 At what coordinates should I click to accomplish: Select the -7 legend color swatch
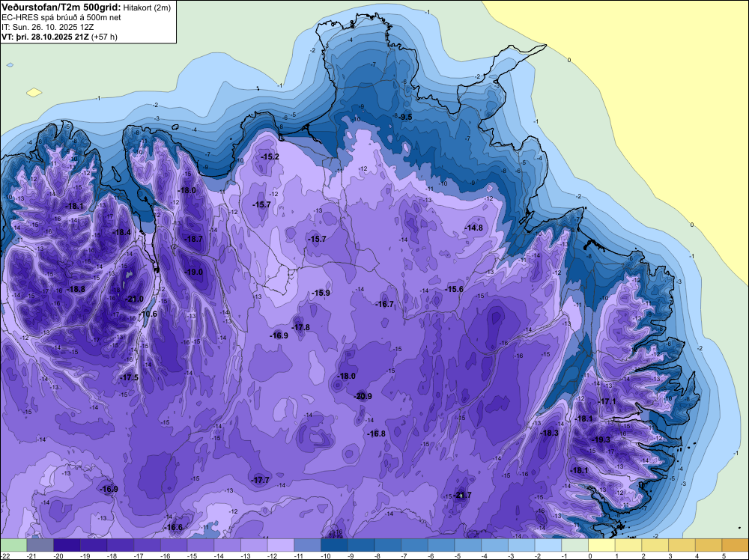tap(415, 545)
